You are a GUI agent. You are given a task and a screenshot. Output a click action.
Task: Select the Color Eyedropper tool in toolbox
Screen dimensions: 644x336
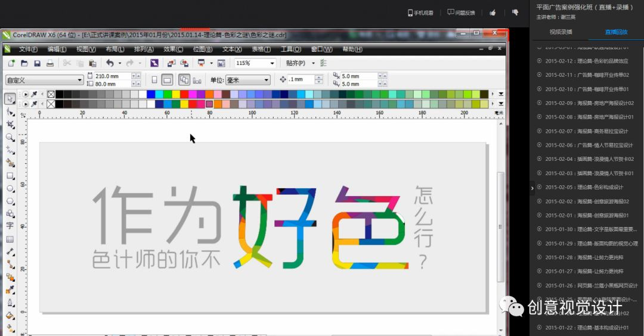pos(10,291)
